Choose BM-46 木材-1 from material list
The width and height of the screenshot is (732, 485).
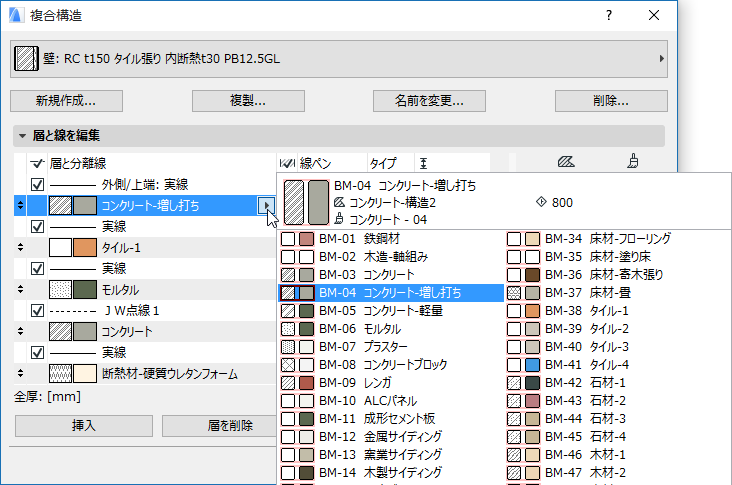point(618,455)
